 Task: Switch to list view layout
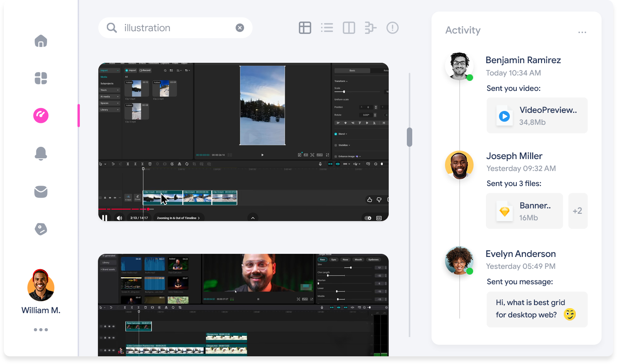(327, 28)
